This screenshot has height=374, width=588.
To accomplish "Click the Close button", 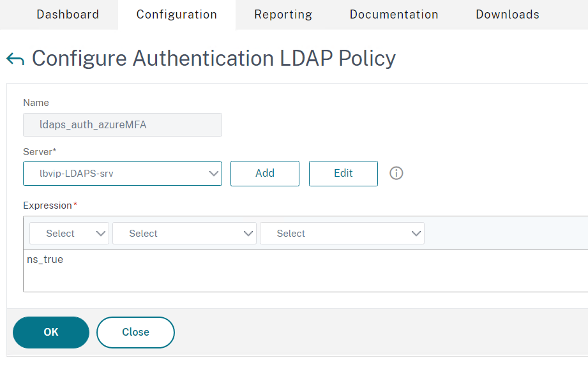I will tap(135, 333).
